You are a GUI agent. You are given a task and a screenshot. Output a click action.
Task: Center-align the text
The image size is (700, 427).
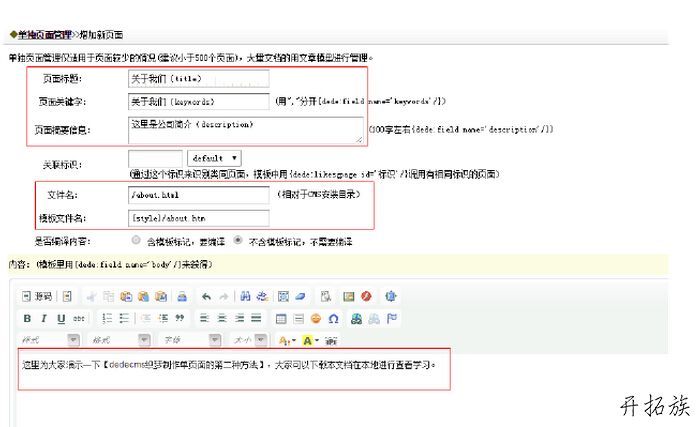tap(222, 318)
